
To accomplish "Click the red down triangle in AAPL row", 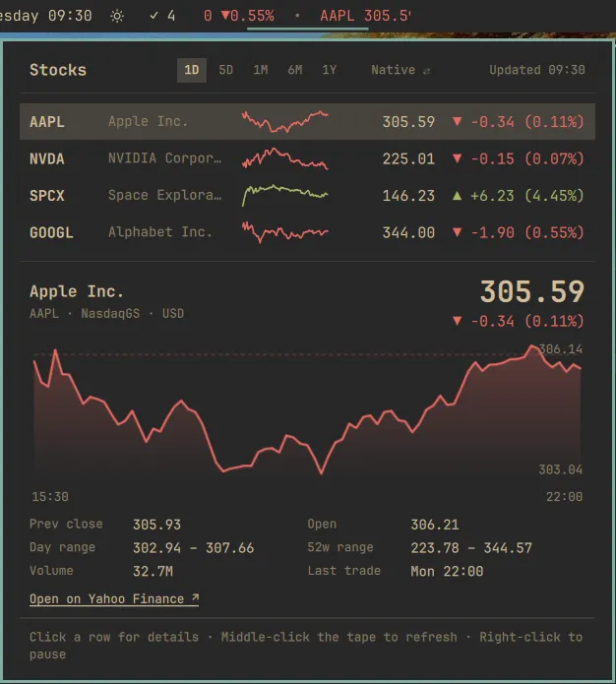I will coord(457,121).
